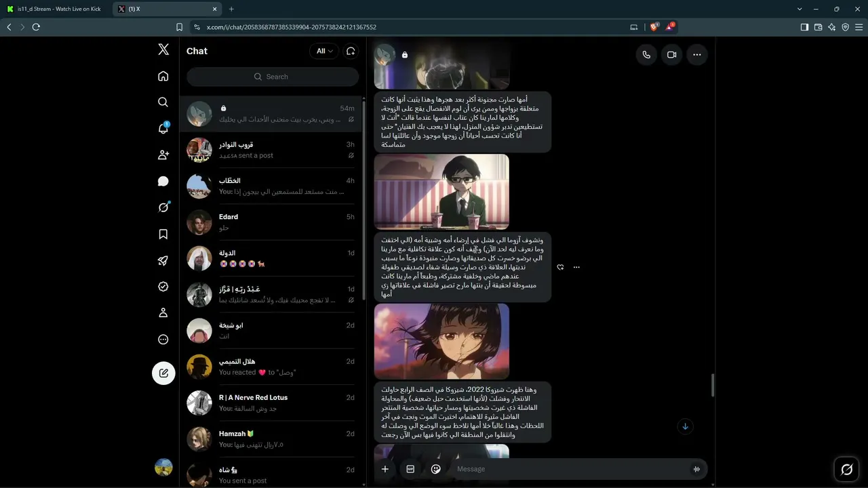Screen dimensions: 868x488
Task: Open the Chat bubble icon in sidebar
Action: coord(163,181)
